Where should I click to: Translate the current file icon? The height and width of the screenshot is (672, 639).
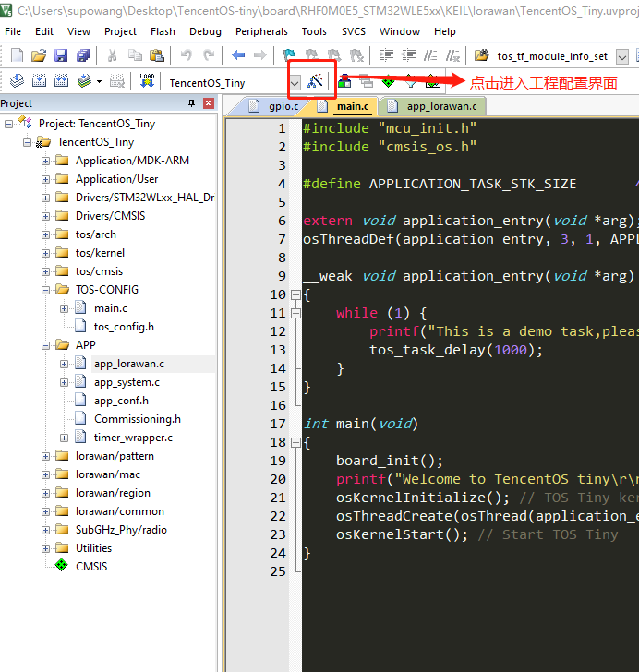[x=17, y=80]
